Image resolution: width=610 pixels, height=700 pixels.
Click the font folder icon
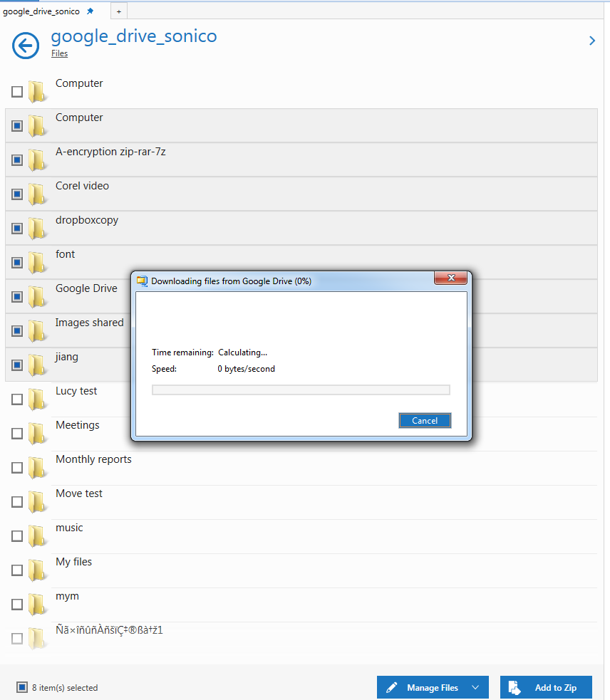coord(37,263)
